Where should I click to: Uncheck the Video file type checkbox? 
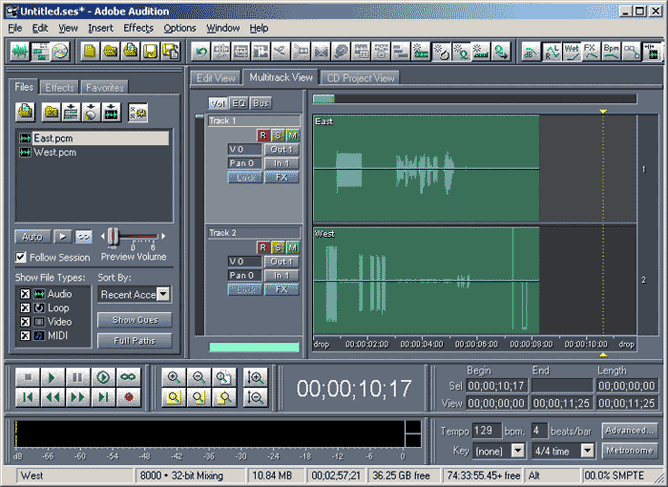coord(25,322)
